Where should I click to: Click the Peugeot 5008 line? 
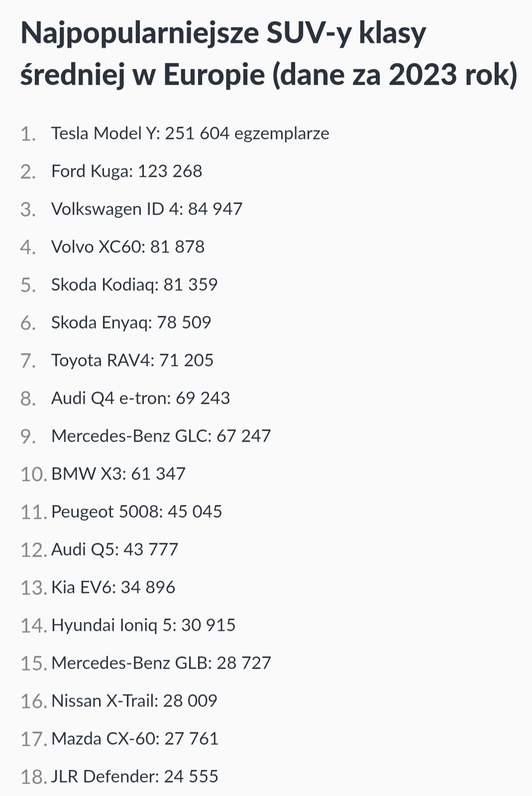pyautogui.click(x=136, y=512)
